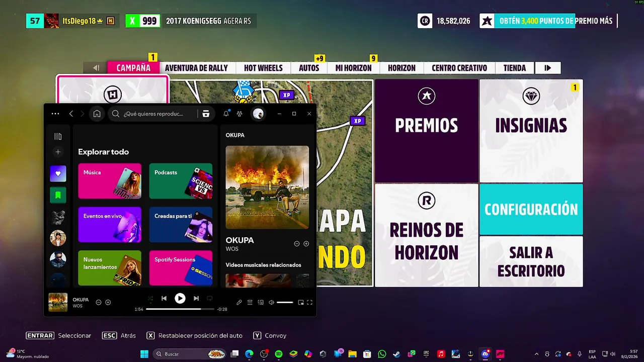644x362 pixels.
Task: Open the AUTOS tab
Action: coord(309,68)
